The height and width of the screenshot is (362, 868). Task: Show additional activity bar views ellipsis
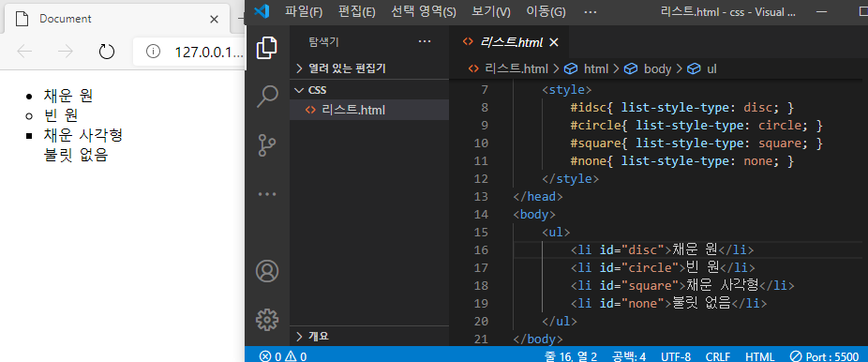[267, 194]
